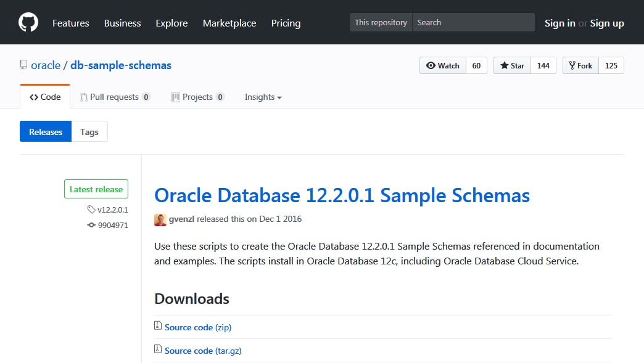
Task: Open the Projects tab
Action: tap(198, 97)
